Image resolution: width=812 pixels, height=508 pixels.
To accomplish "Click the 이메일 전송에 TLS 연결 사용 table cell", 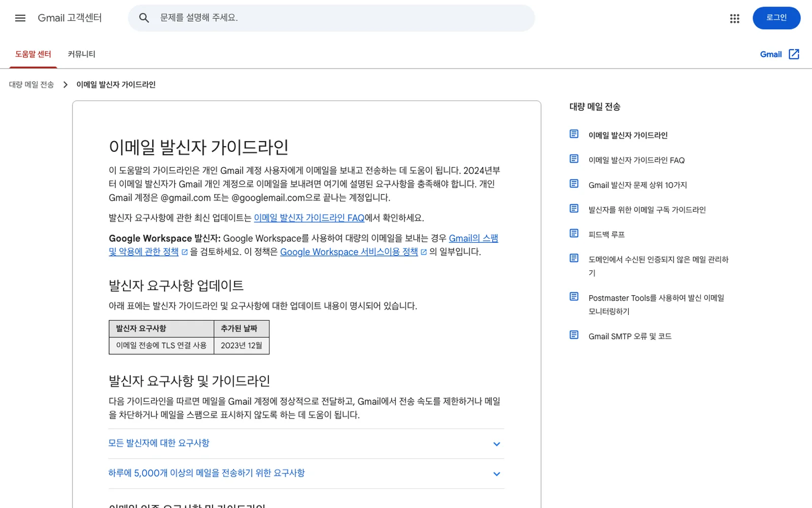I will point(161,345).
